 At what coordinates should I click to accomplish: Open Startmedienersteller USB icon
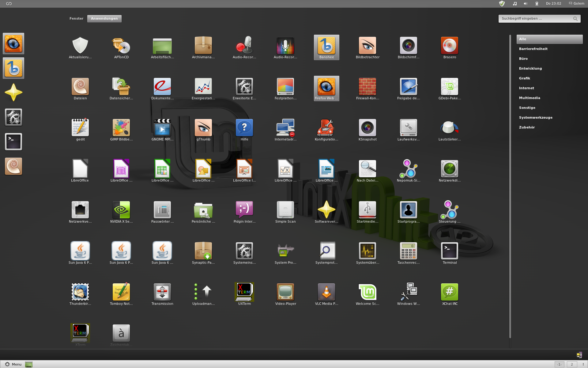[x=367, y=213]
